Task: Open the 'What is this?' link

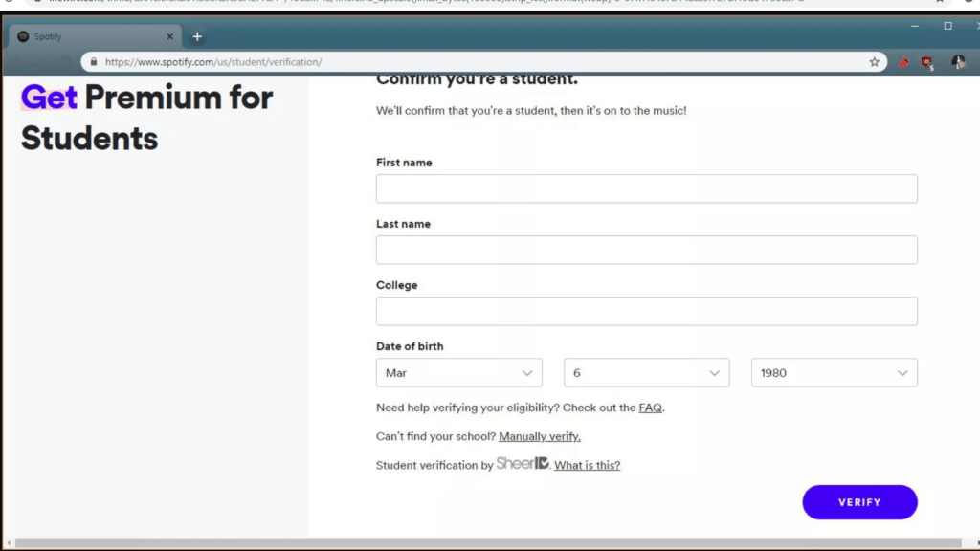Action: point(587,465)
